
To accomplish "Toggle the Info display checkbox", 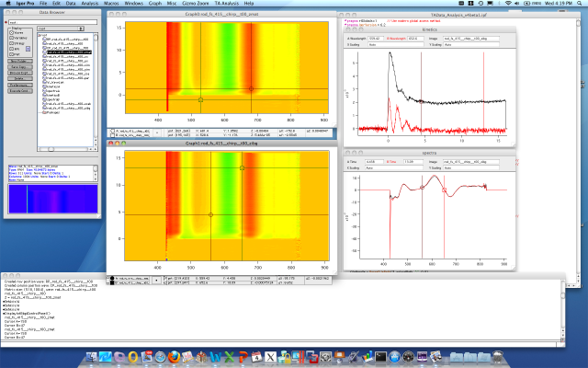I will (11, 49).
